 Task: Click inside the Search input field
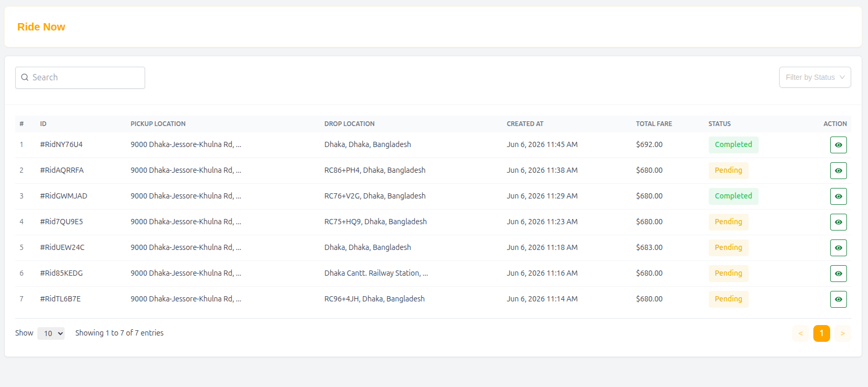(x=80, y=78)
